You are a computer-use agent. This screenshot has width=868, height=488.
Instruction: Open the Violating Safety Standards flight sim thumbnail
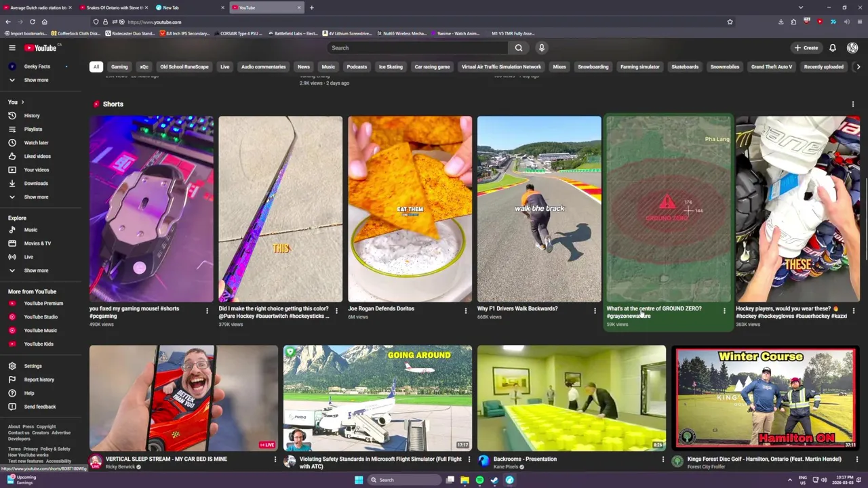pos(378,398)
